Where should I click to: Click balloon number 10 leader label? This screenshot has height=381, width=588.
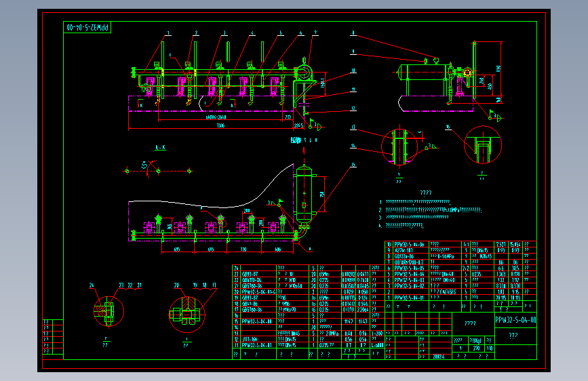click(x=353, y=71)
